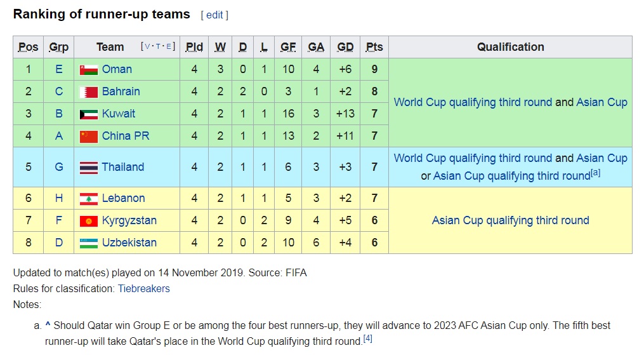Viewport: 644px width, 355px height.
Task: Click the Thailand flag icon
Action: click(89, 167)
